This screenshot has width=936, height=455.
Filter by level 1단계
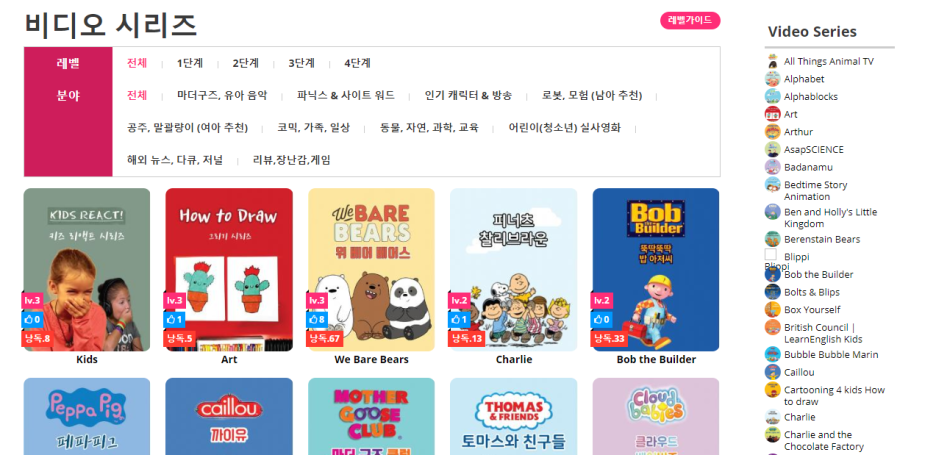[x=190, y=63]
